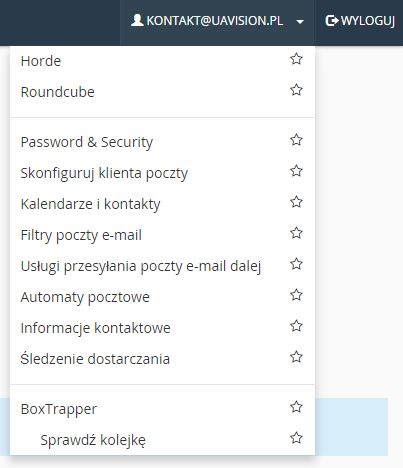The image size is (403, 468).
Task: Mark Password & Security as favorite
Action: [296, 140]
